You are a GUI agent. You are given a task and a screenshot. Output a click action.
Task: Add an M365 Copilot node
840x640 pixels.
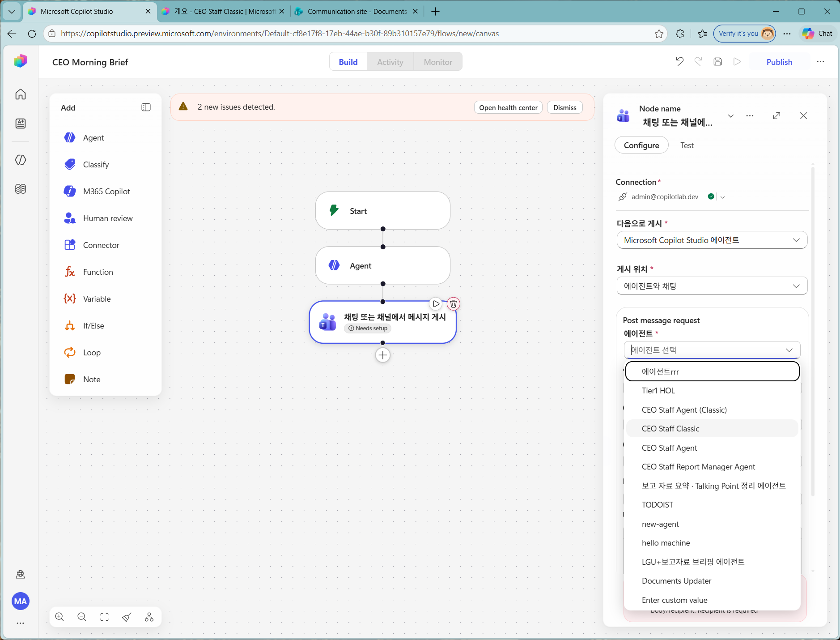coord(106,192)
